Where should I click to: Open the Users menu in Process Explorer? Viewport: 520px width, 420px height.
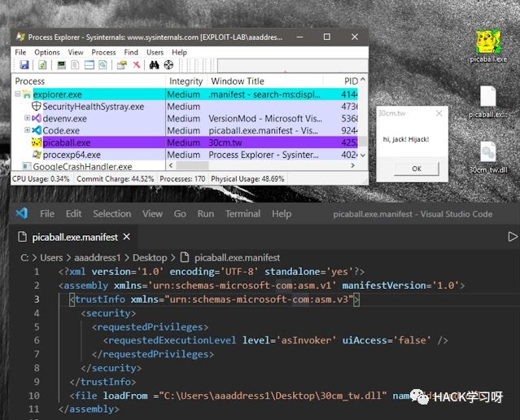pos(155,52)
